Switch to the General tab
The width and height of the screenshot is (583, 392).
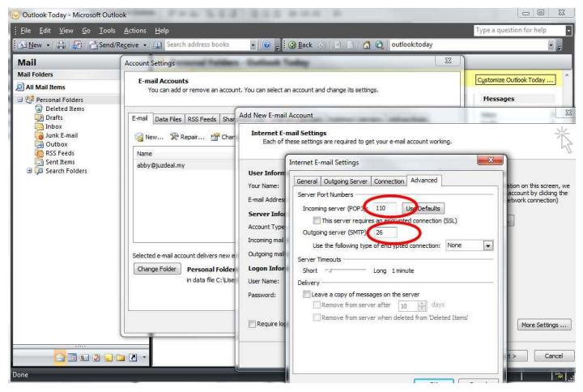coord(307,181)
